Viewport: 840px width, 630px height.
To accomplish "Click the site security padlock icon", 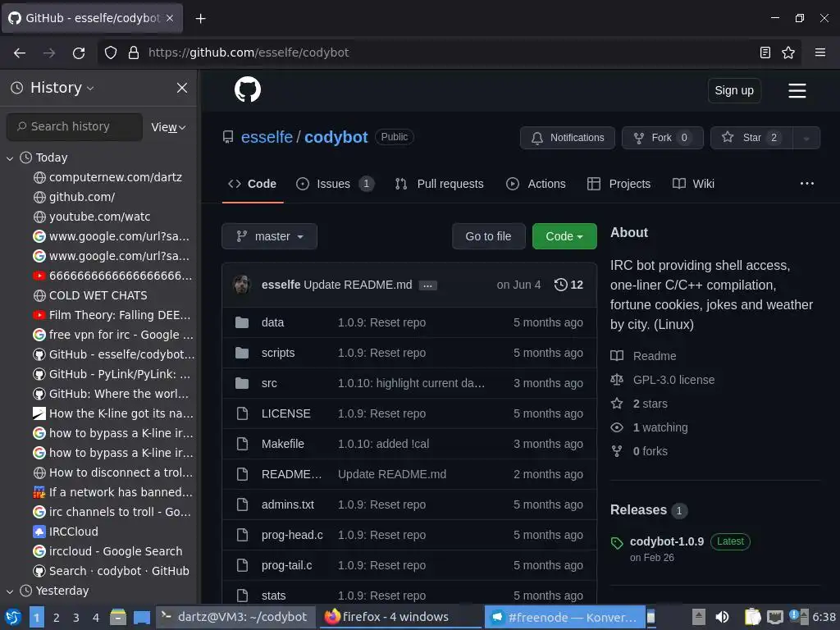I will (134, 52).
